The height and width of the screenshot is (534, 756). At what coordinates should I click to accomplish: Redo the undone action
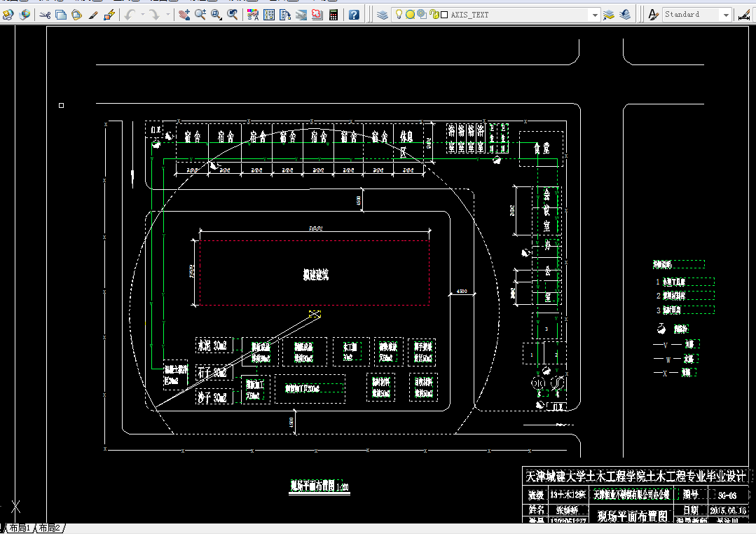tap(154, 15)
